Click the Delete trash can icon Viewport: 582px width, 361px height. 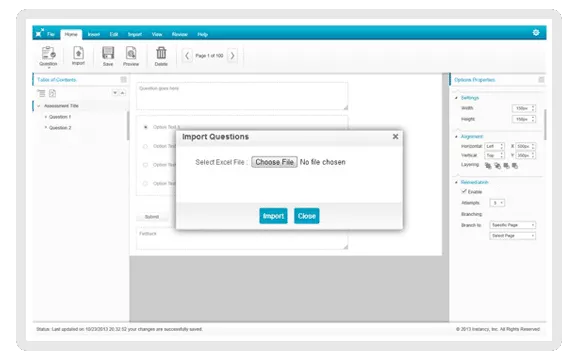point(161,56)
